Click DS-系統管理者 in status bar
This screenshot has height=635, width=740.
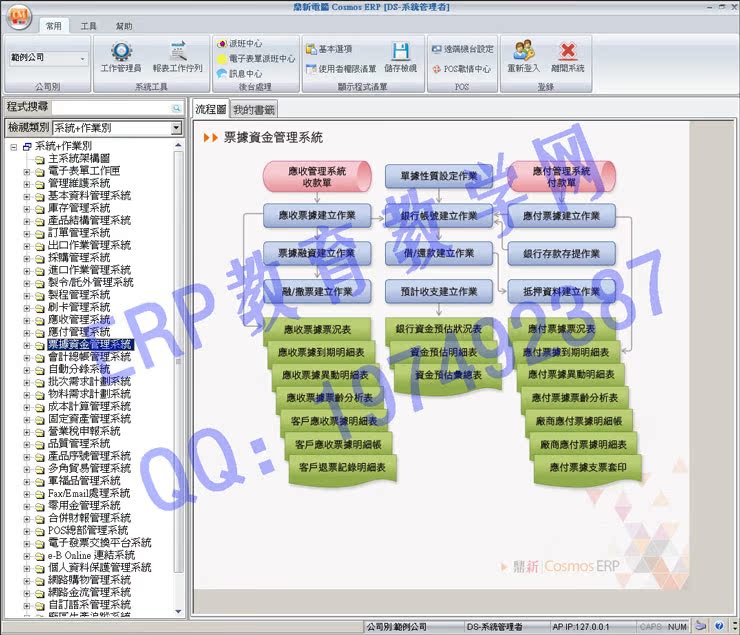[494, 627]
